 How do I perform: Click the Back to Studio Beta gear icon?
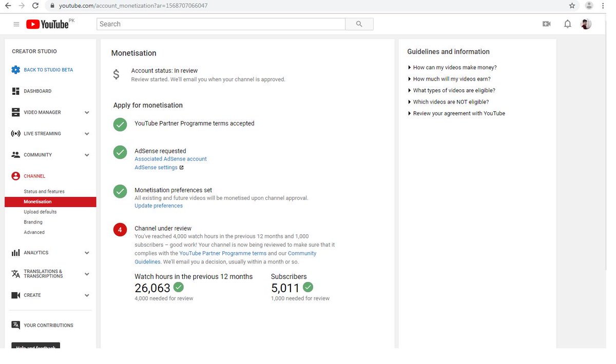click(x=15, y=70)
